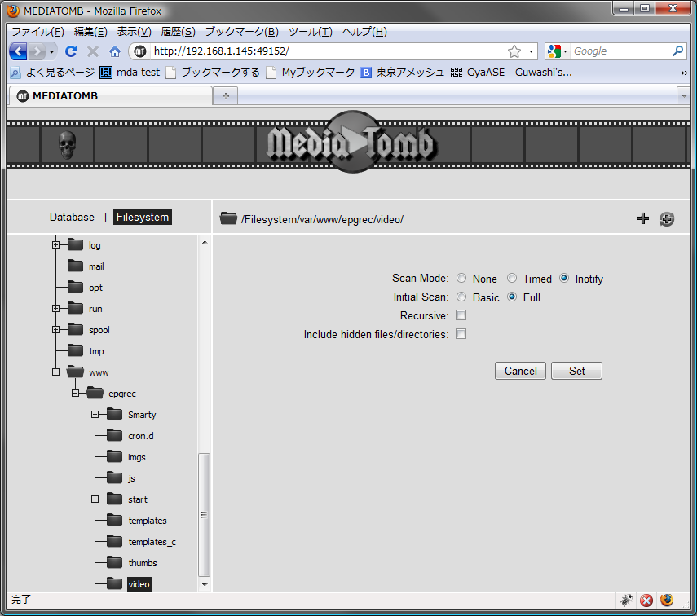Select the video folder in tree
This screenshot has width=697, height=616.
(139, 584)
